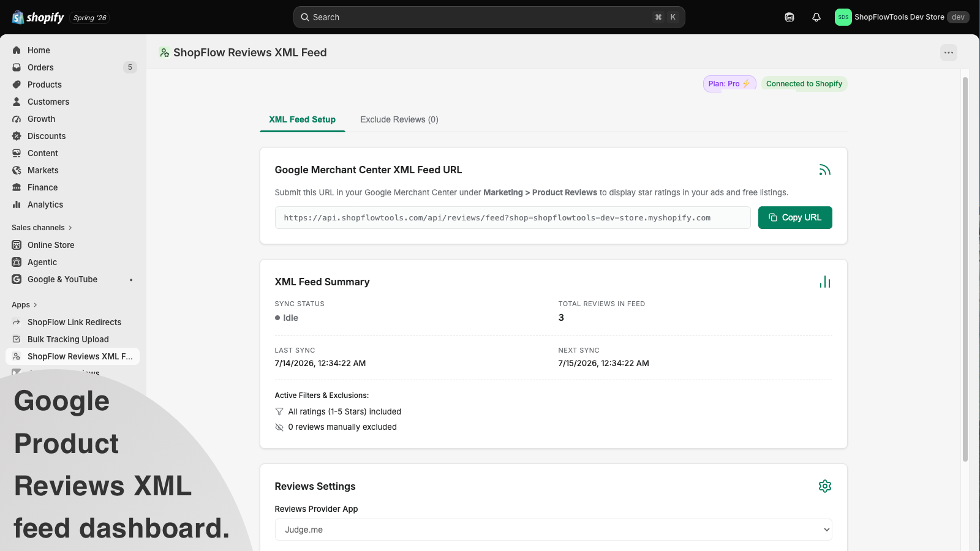
Task: Click the filter funnel icon
Action: coord(279,412)
